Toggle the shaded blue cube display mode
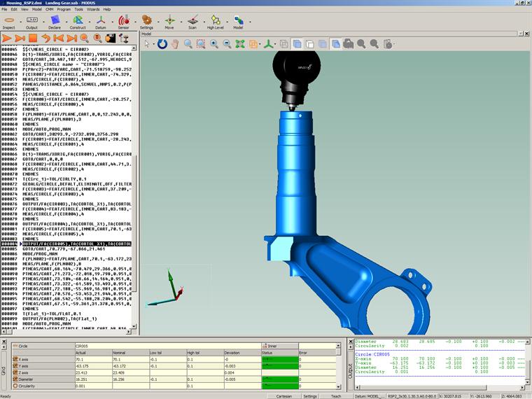This screenshot has width=532, height=399. [297, 44]
